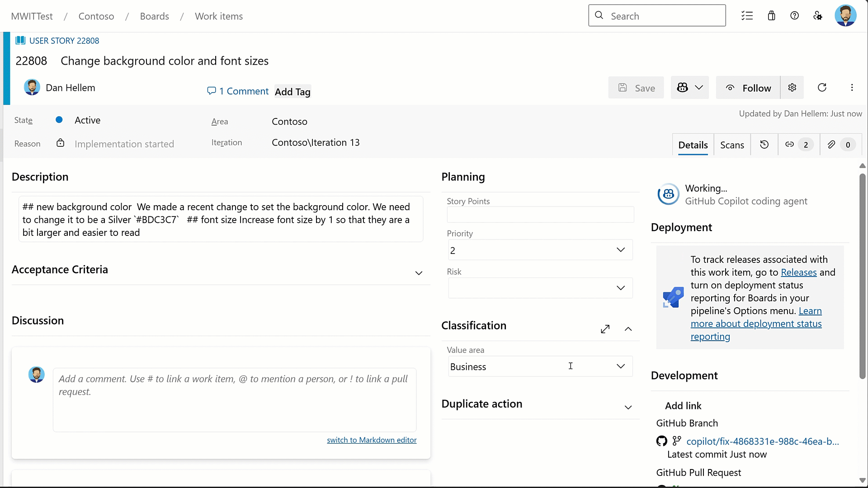Click the User Story book icon
Viewport: 868px width, 488px height.
(20, 41)
